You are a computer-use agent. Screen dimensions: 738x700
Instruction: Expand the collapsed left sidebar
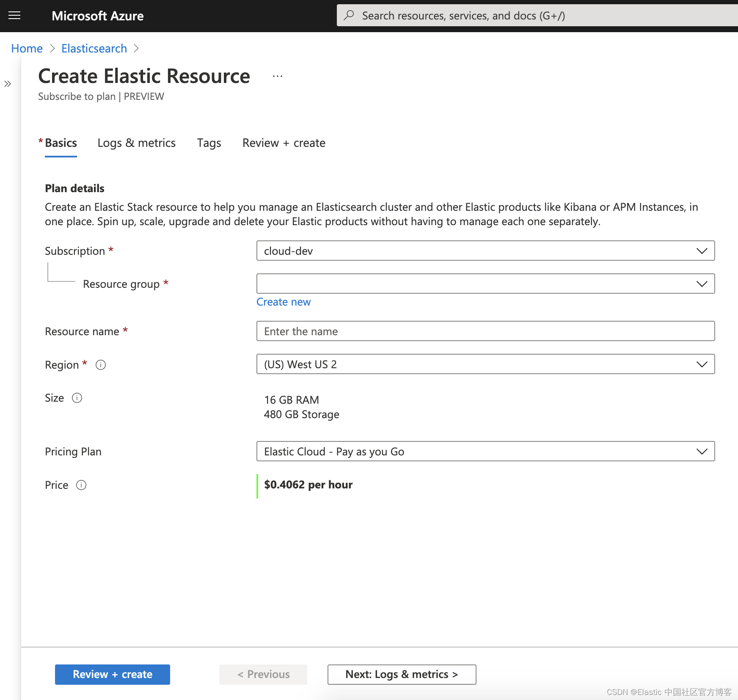pos(7,83)
